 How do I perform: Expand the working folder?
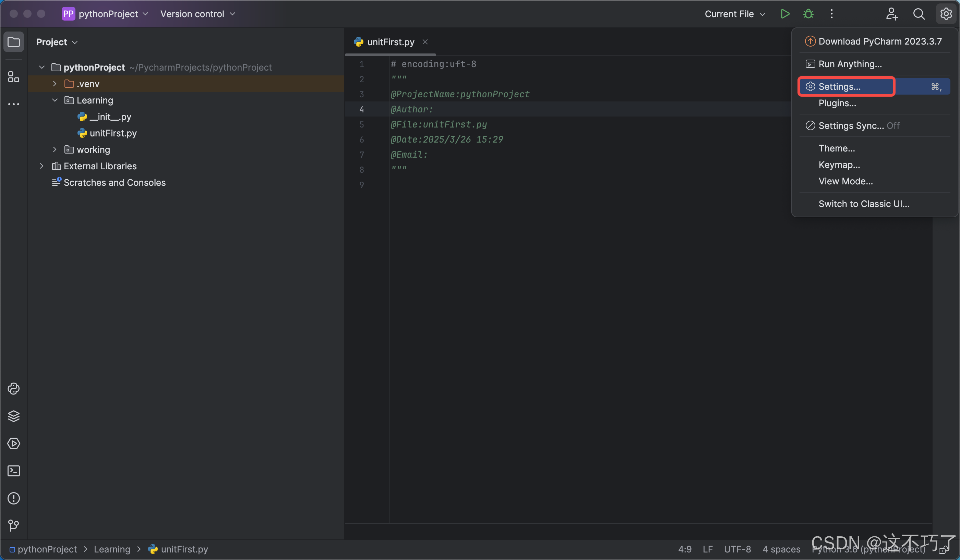(55, 150)
